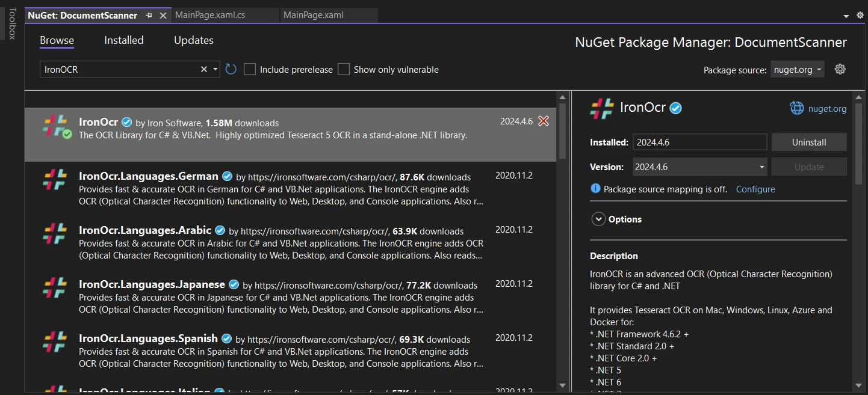Close the NuGet: DocumentScanner tab
Screen dimensions: 868x395
tap(163, 15)
